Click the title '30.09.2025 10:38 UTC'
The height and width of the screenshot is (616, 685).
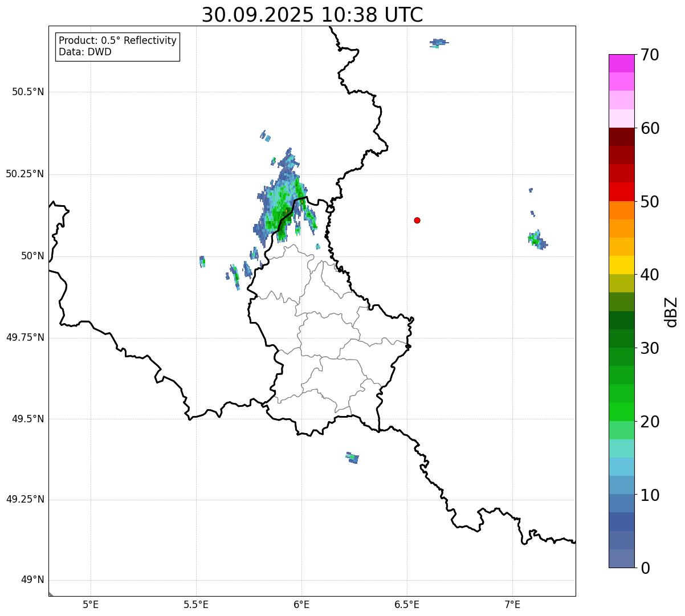pos(312,15)
